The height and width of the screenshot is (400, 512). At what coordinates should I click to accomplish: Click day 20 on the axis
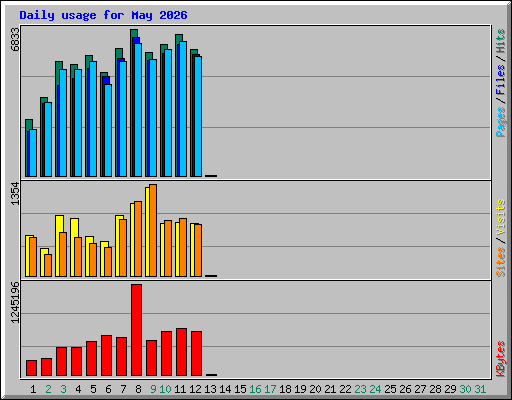click(x=315, y=389)
